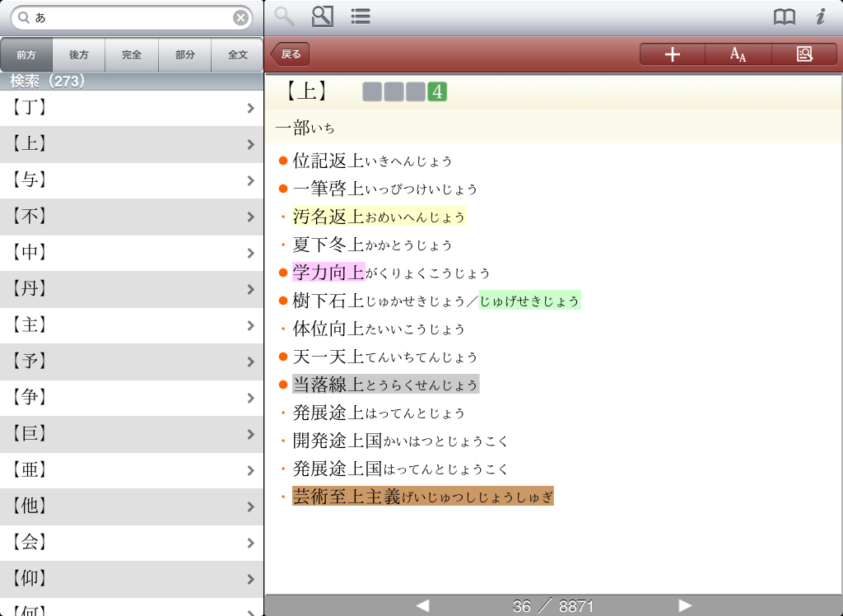
Task: Open the page search document icon
Action: point(323,16)
